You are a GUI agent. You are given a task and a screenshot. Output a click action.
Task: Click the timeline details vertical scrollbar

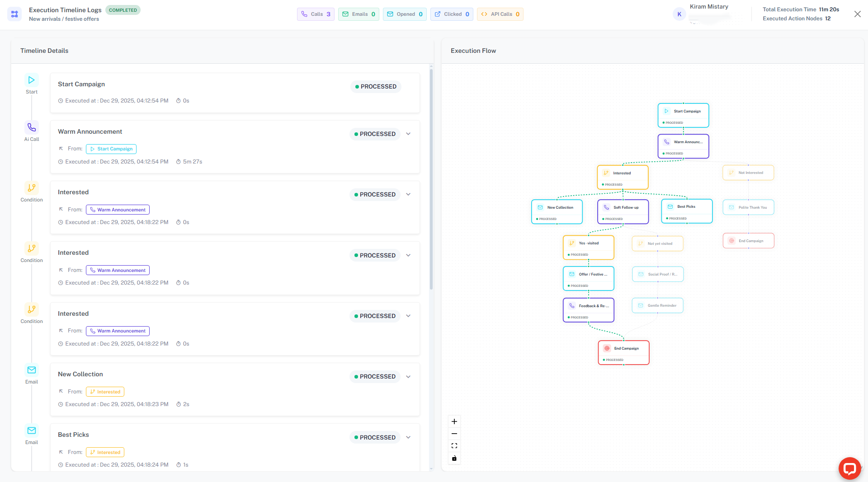coord(431,181)
